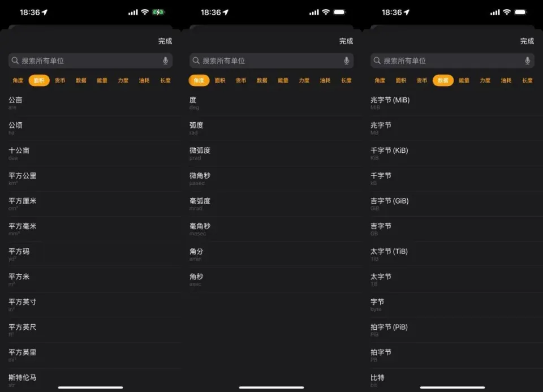Screen dimensions: 543x392
Task: Pick the 平方英尺 (ft²) unit
Action: [x=90, y=330]
